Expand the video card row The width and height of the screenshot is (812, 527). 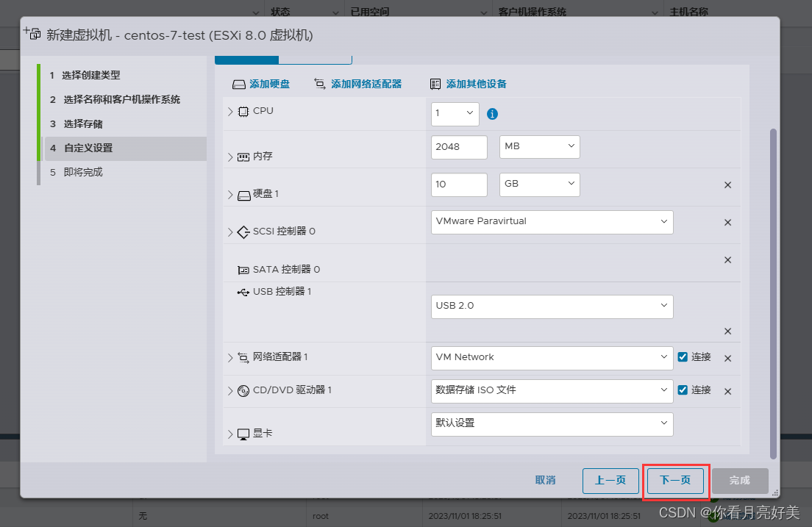(x=230, y=434)
